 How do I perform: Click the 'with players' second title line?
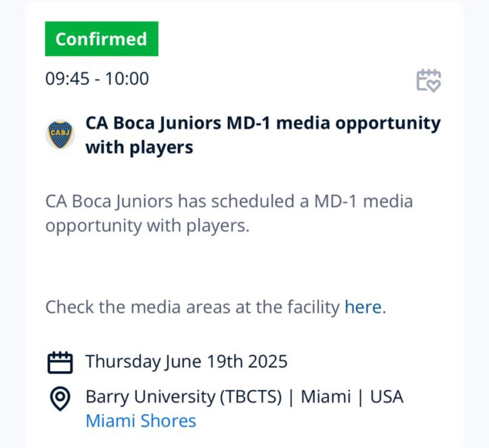click(139, 147)
